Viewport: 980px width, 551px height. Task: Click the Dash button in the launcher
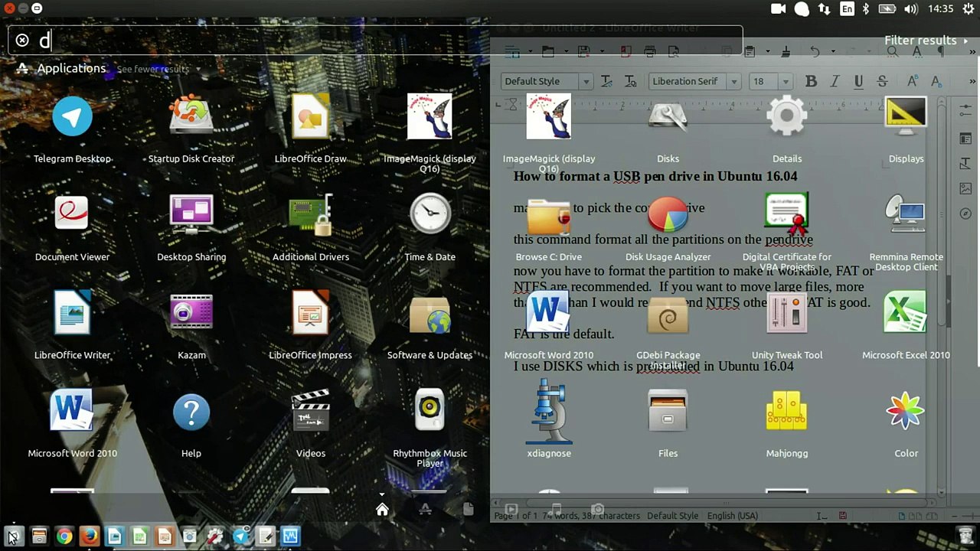(14, 536)
